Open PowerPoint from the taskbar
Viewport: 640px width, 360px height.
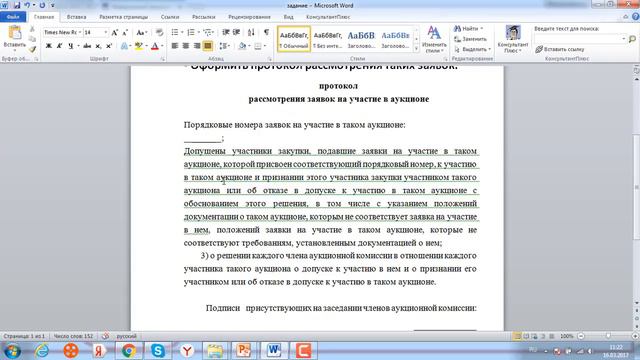(244, 351)
